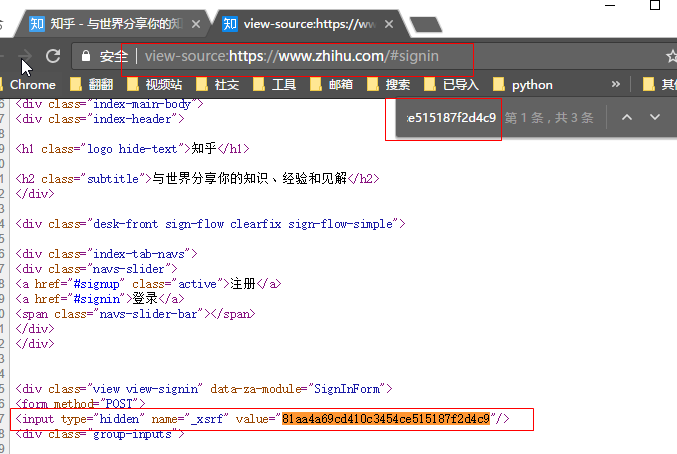Bookmark this page with the star icon
Image resolution: width=677 pixels, height=454 pixels.
[671, 56]
